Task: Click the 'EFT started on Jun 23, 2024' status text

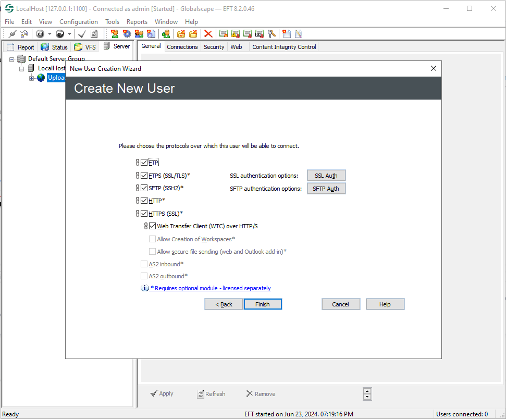Action: (x=299, y=414)
